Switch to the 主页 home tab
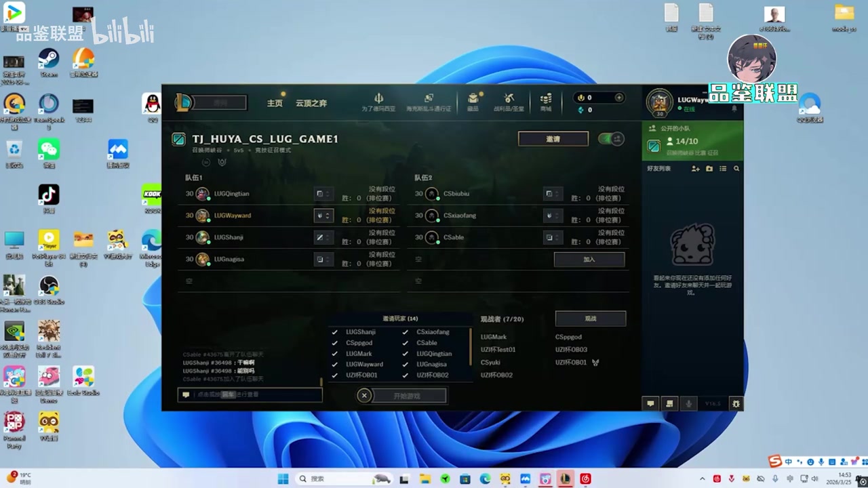This screenshot has height=488, width=868. click(275, 103)
